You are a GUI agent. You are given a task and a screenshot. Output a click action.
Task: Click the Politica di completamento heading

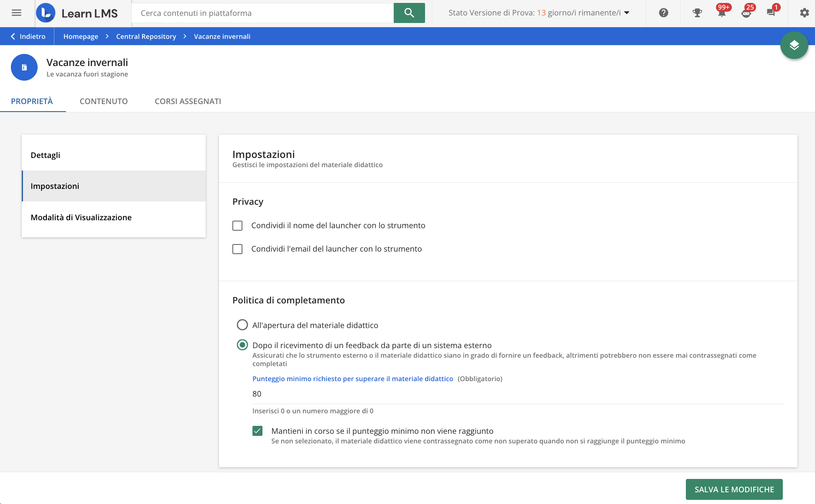coord(288,300)
